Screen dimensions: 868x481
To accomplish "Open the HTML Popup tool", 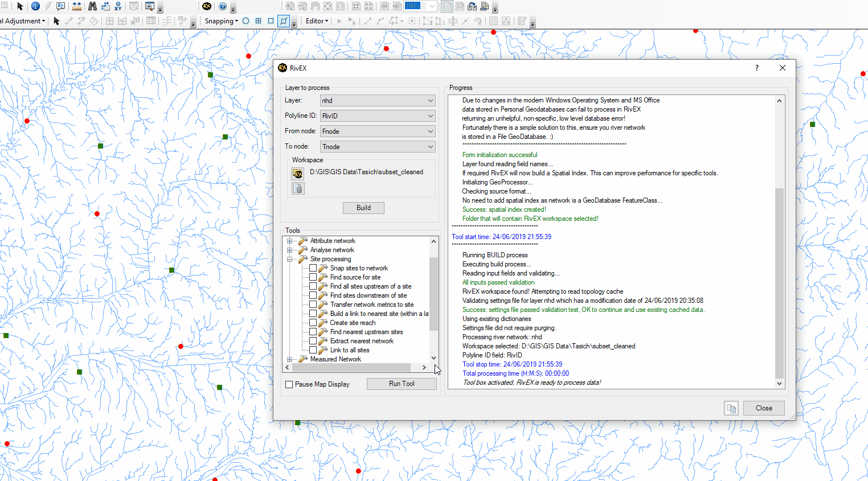I will tap(60, 6).
